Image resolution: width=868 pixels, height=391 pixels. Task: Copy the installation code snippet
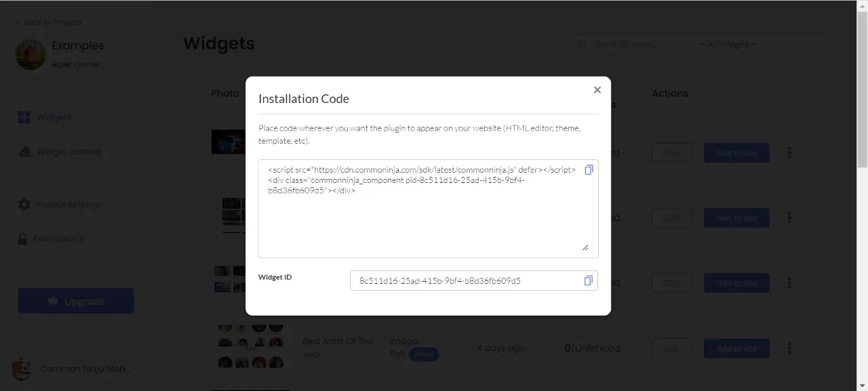click(x=589, y=169)
